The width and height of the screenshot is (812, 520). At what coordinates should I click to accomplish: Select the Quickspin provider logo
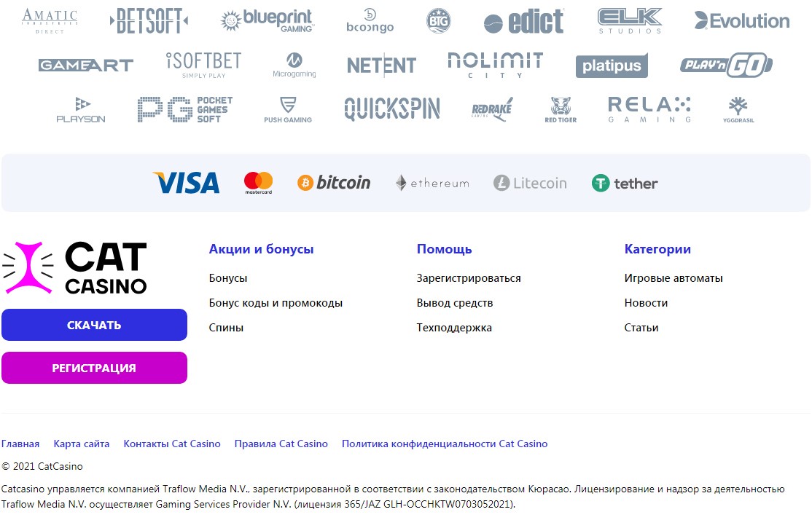(x=392, y=109)
